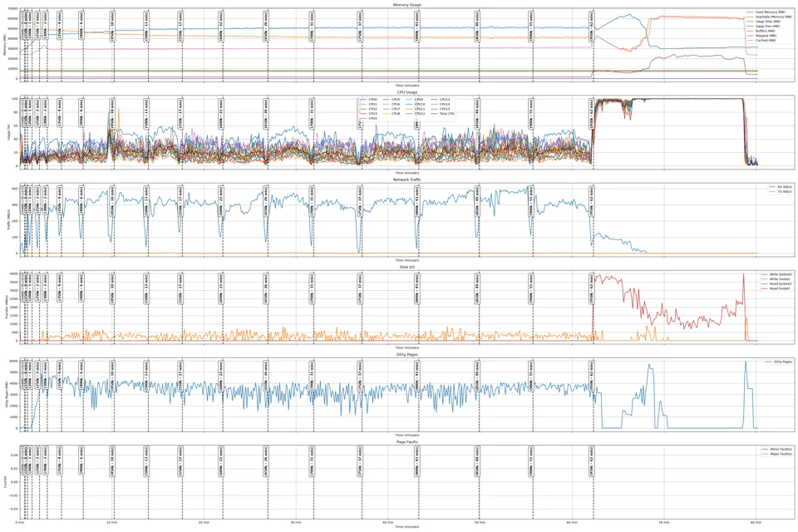Select the Major Faults/s legend entry
Screen dimensions: 798x532
click(x=777, y=454)
